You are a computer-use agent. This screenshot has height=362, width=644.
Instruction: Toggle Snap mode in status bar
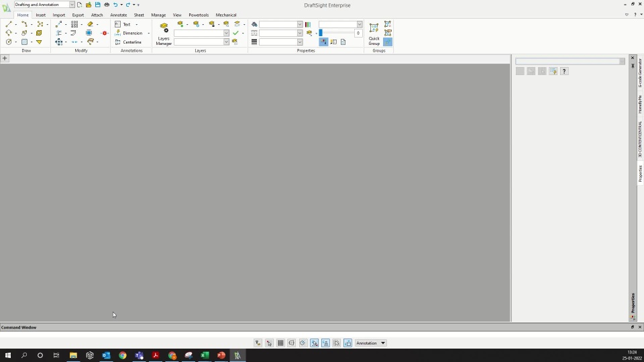(x=269, y=343)
